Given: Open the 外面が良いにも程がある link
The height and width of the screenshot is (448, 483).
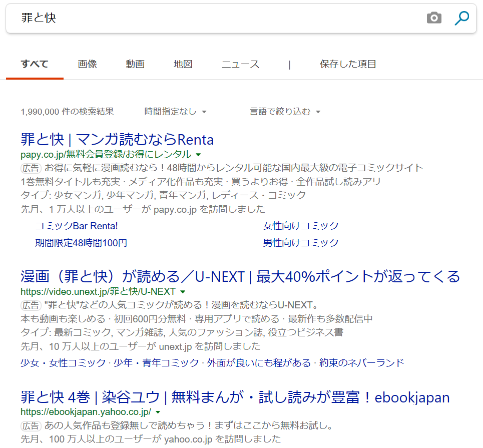Looking at the screenshot, I should (259, 362).
